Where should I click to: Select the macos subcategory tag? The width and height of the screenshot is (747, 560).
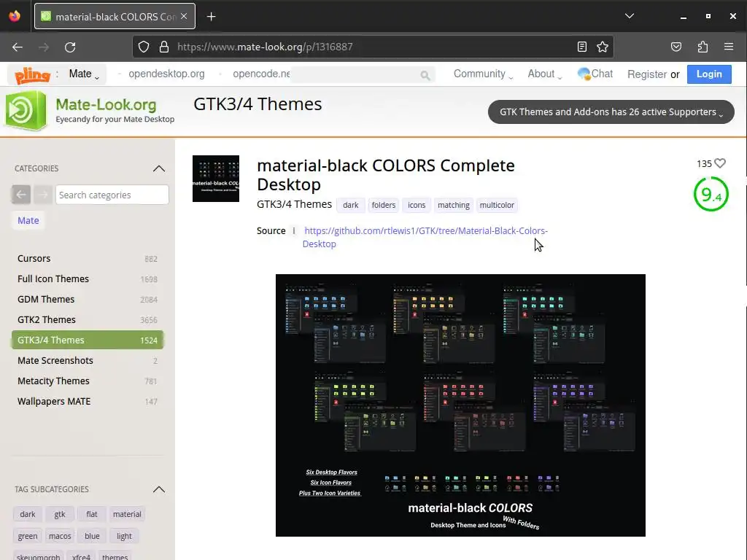tap(60, 536)
